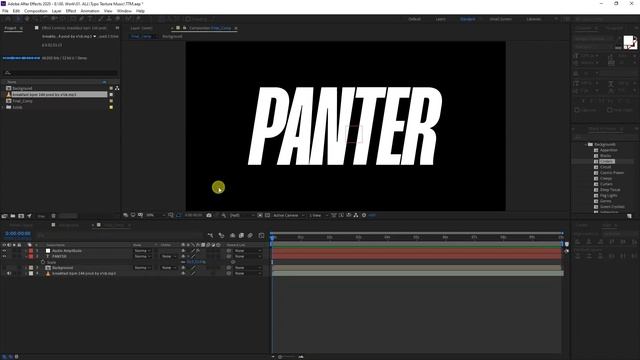This screenshot has width=640, height=360.
Task: Expand the Solids folder in Project panel
Action: pos(3,107)
